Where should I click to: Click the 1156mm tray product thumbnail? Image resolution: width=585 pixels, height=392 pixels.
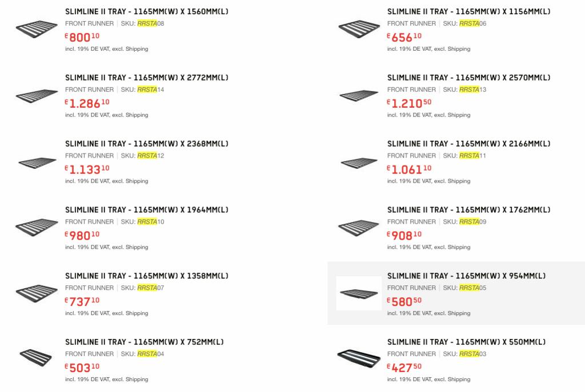click(359, 29)
